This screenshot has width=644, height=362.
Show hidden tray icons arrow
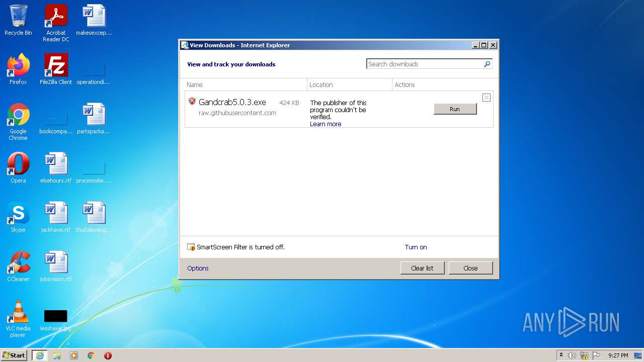561,355
